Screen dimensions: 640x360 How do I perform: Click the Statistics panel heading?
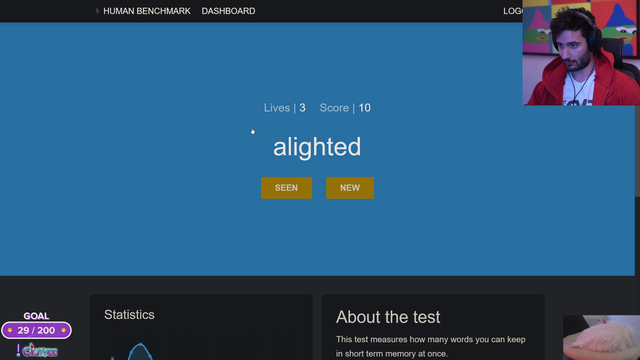[x=129, y=315]
